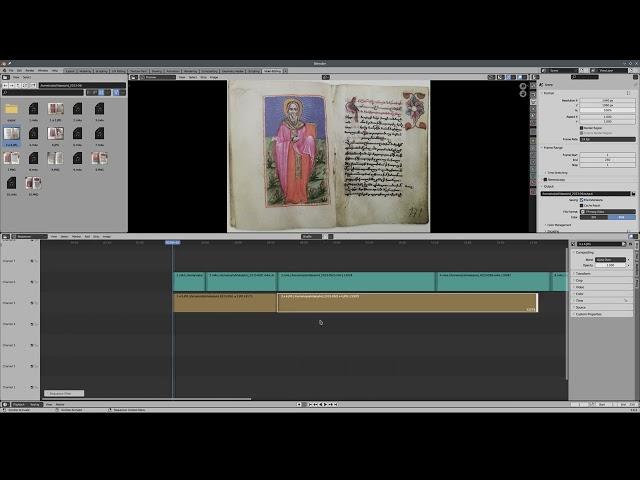Select RGB color mode button
The height and width of the screenshot is (480, 640).
coord(622,217)
